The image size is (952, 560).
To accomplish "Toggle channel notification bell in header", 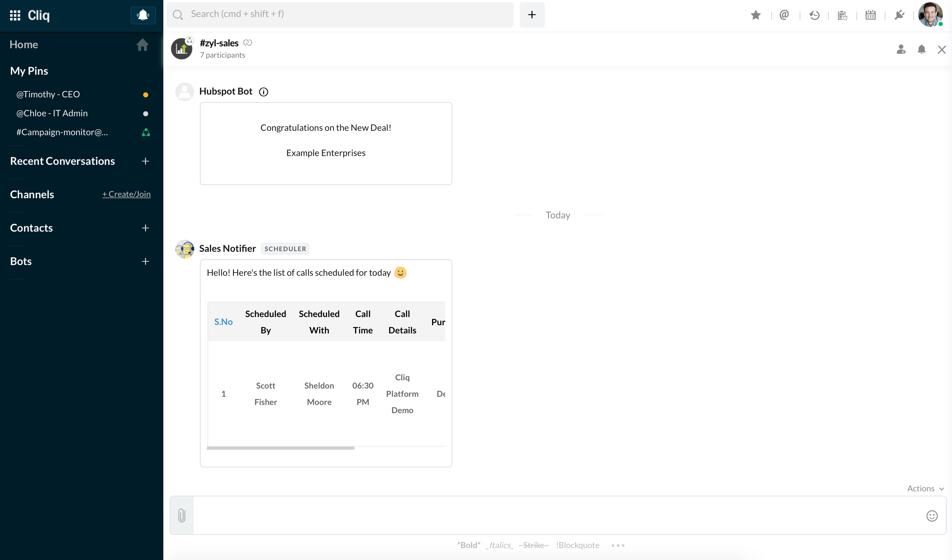I will pyautogui.click(x=921, y=49).
